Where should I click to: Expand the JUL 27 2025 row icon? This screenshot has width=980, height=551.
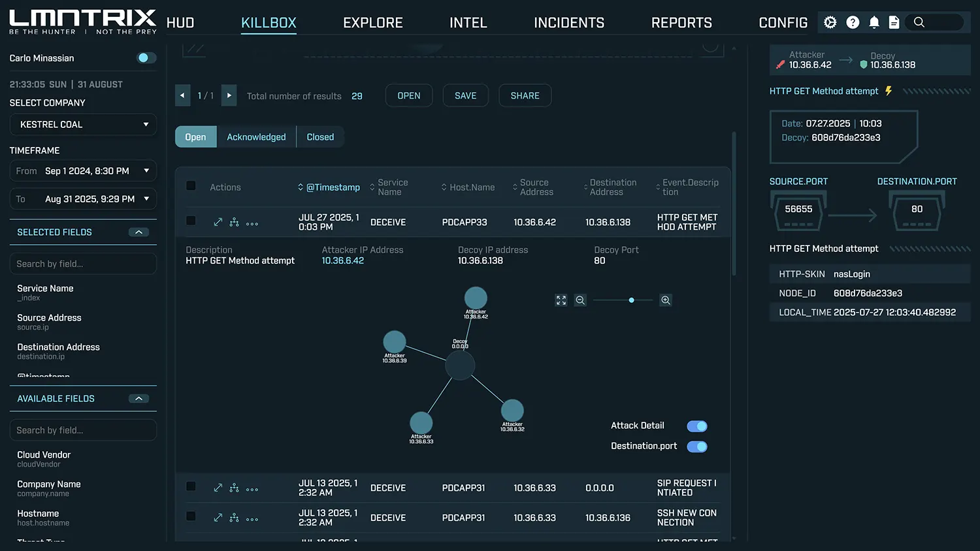tap(218, 223)
